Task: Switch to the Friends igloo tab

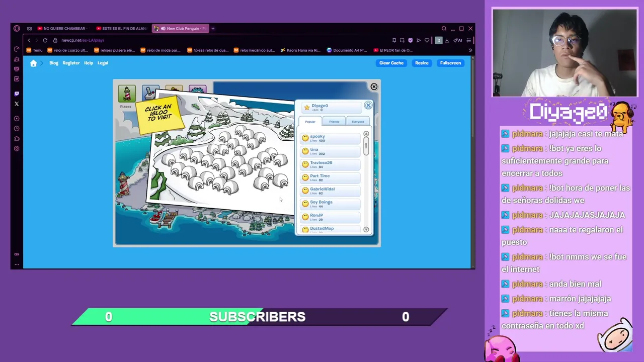Action: [x=334, y=122]
